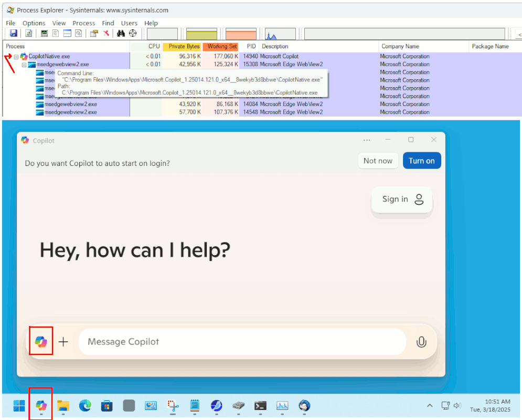The width and height of the screenshot is (522, 420).
Task: Click the blue I/O history mini graph
Action: tap(280, 34)
